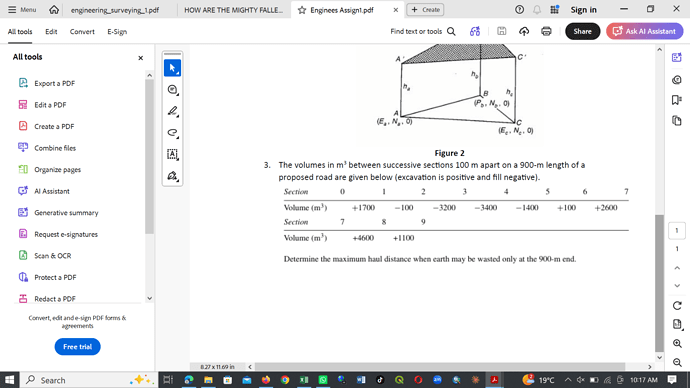Image resolution: width=690 pixels, height=388 pixels.
Task: Open bookmarks panel in right rail
Action: [x=677, y=100]
